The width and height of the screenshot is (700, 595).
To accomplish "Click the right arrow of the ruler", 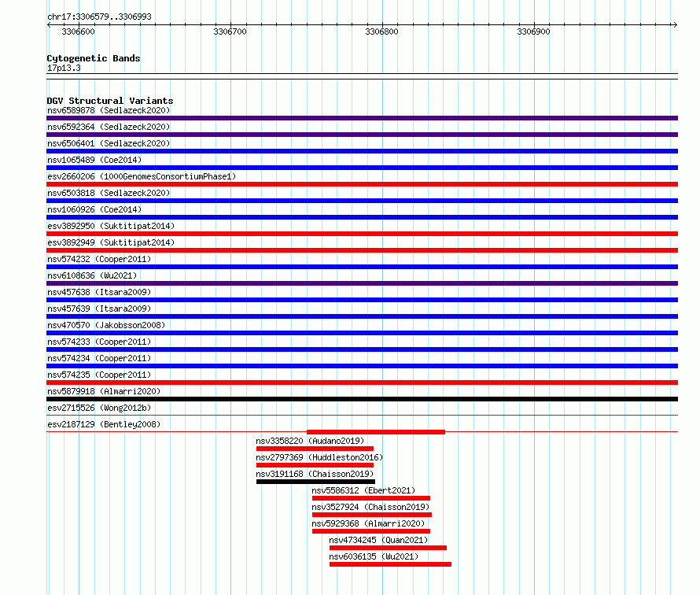I will tap(675, 25).
